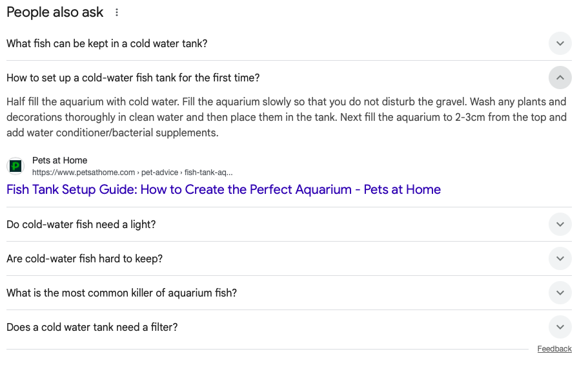Click the Feedback link
The height and width of the screenshot is (367, 588).
[x=554, y=349]
